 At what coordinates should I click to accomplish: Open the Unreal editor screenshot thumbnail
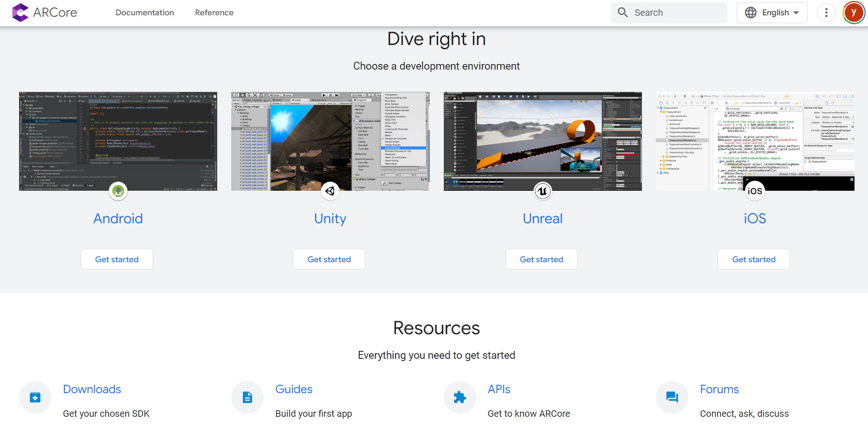[x=543, y=141]
